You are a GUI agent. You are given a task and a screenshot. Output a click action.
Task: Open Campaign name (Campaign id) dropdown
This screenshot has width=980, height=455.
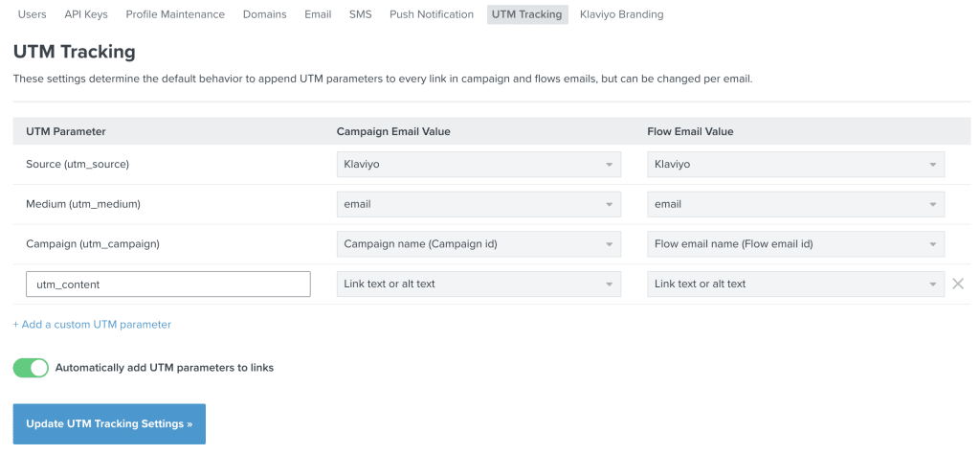pos(479,244)
